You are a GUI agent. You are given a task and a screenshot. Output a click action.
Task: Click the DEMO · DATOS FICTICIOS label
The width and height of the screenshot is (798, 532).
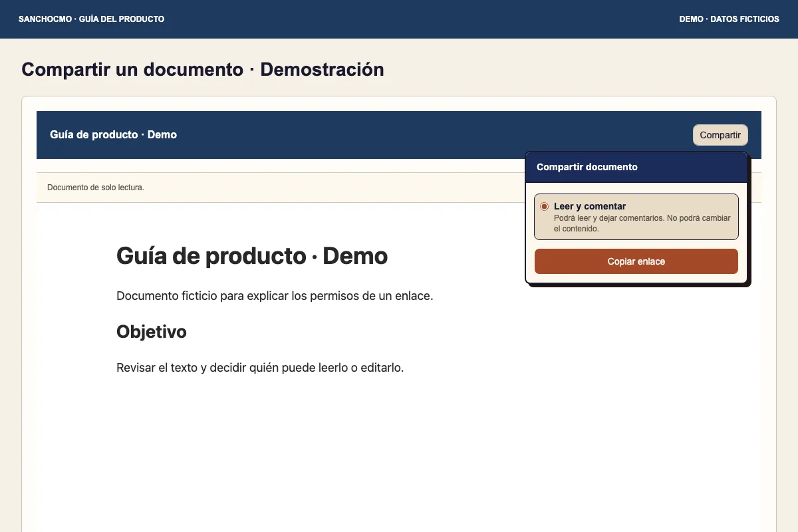730,19
